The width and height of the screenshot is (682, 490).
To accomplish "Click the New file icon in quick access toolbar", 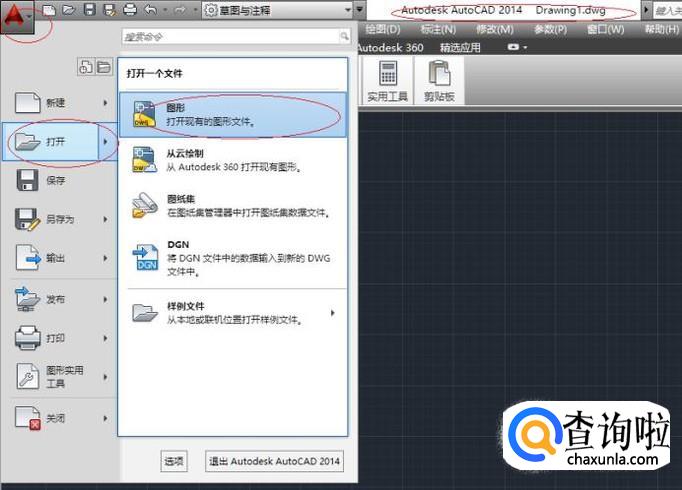I will [x=49, y=10].
